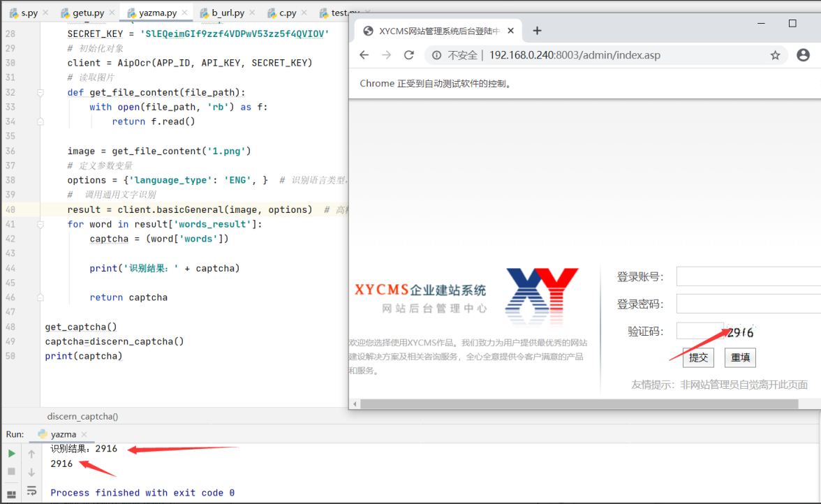Image resolution: width=821 pixels, height=504 pixels.
Task: Close the c.py tab
Action: pyautogui.click(x=304, y=13)
